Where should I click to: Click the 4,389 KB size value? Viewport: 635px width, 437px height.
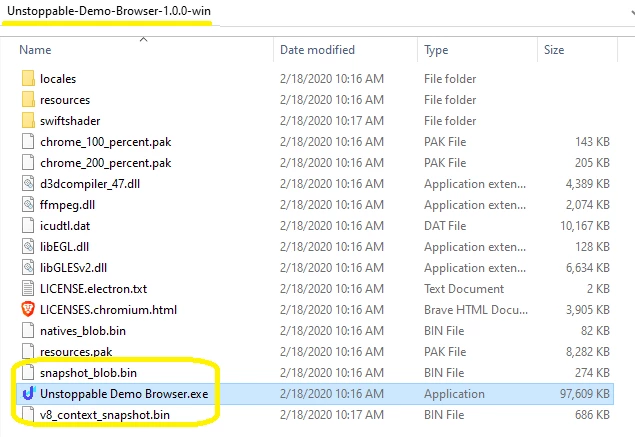click(x=588, y=184)
